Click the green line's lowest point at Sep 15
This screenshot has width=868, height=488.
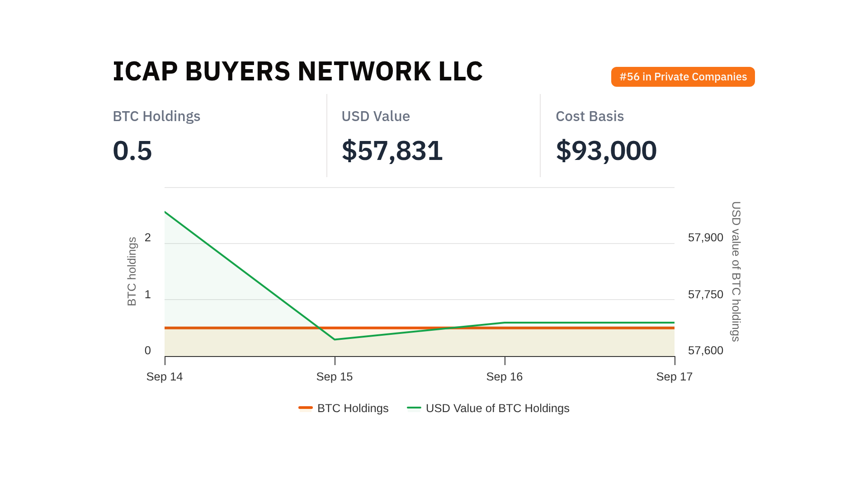[335, 339]
